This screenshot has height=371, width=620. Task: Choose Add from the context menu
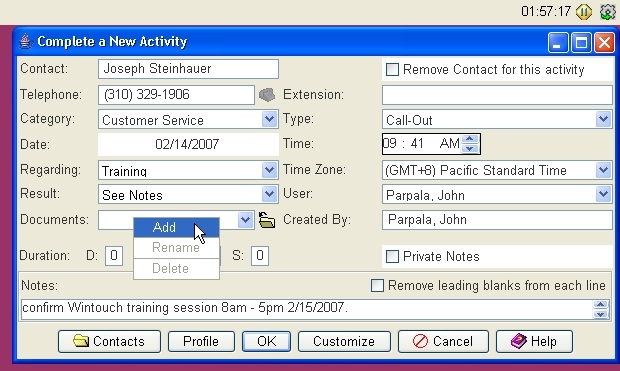[176, 227]
